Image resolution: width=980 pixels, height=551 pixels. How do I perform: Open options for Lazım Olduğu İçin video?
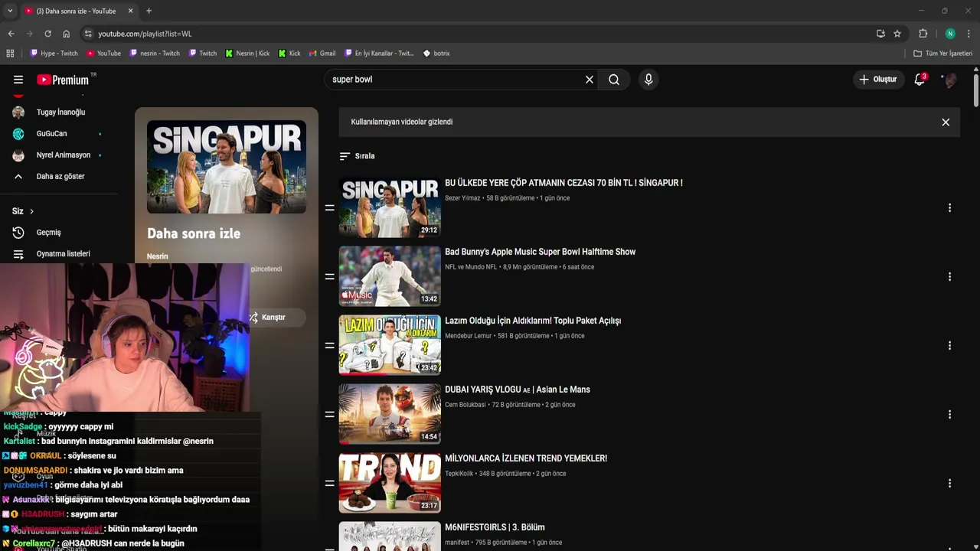949,346
